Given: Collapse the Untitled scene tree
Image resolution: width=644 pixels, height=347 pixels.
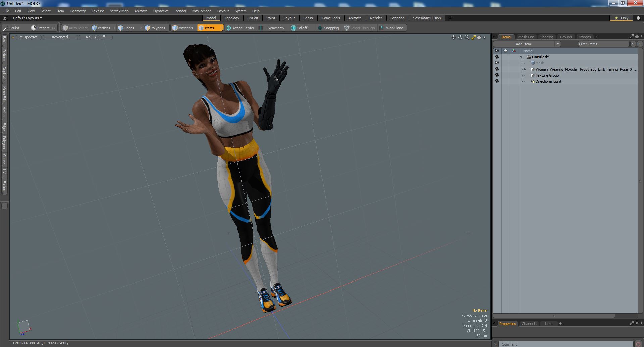Looking at the screenshot, I should (521, 57).
